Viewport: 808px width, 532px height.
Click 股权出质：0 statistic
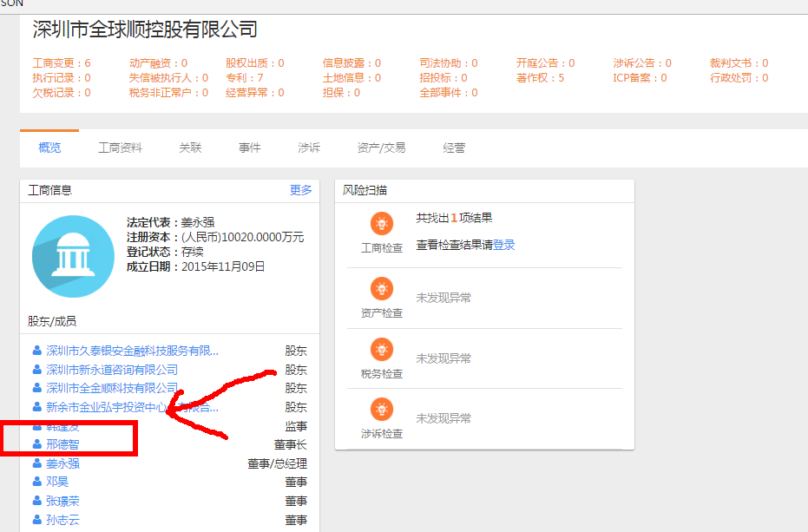pyautogui.click(x=255, y=62)
